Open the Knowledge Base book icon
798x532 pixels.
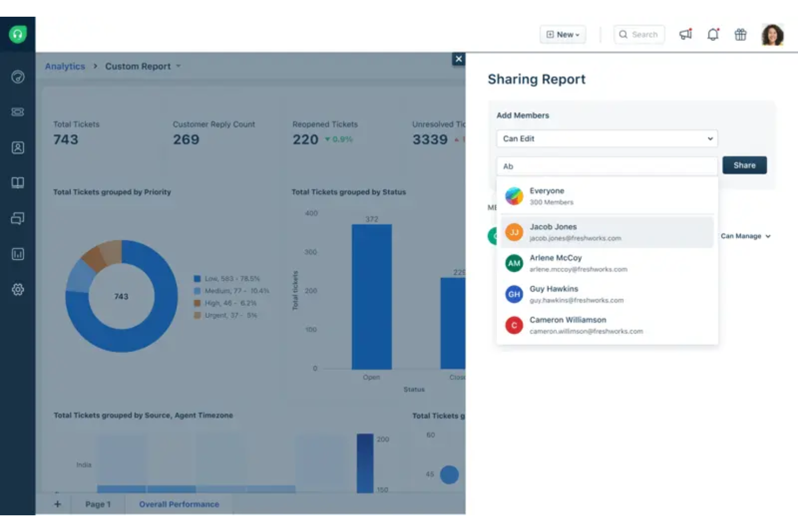click(x=18, y=183)
